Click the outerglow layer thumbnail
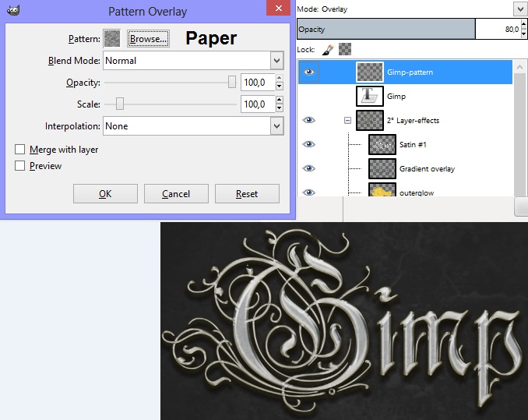The width and height of the screenshot is (528, 420). point(382,191)
